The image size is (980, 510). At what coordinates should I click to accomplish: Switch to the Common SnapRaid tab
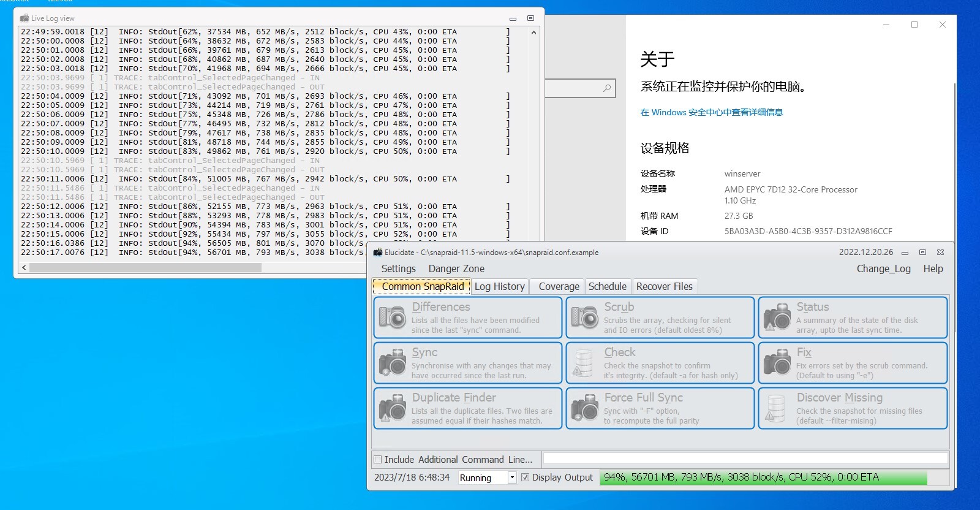422,286
